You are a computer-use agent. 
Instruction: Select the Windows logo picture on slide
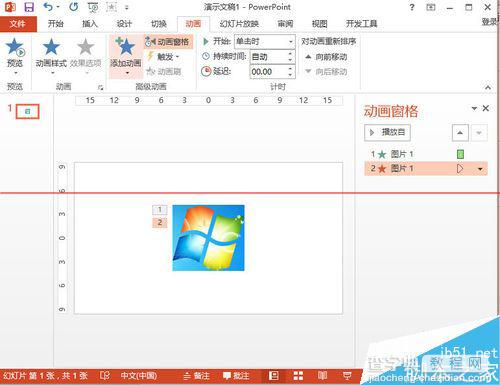pyautogui.click(x=208, y=238)
